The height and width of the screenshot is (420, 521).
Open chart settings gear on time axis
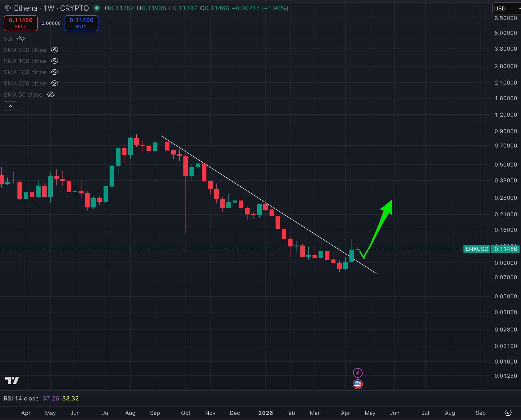pyautogui.click(x=508, y=413)
